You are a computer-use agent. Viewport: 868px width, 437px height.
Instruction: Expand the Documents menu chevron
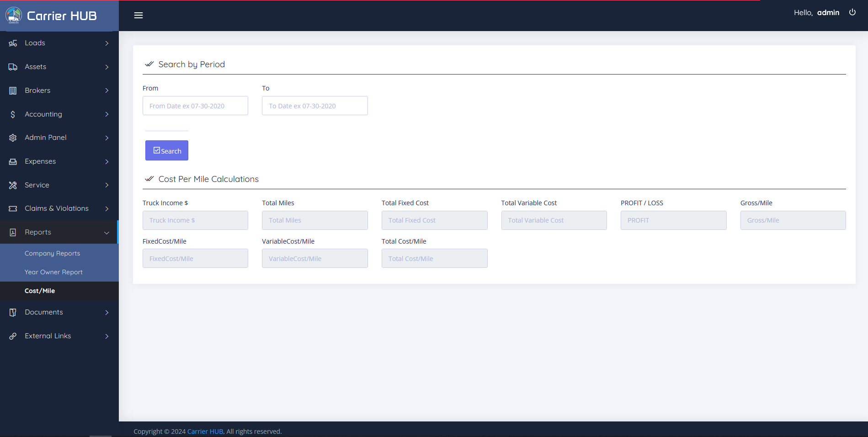point(107,312)
